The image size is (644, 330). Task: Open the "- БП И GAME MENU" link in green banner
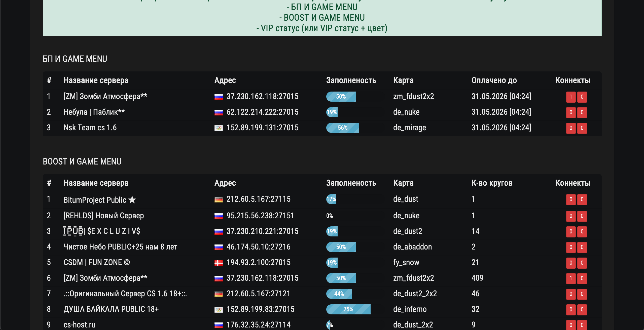click(322, 7)
